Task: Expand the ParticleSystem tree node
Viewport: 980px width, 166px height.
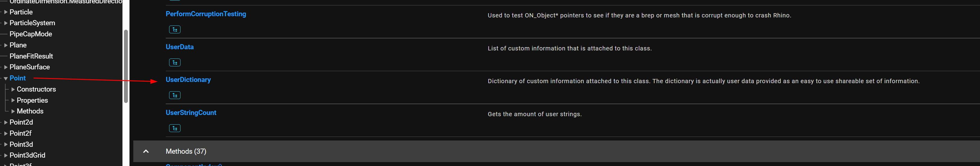Action: tap(6, 23)
